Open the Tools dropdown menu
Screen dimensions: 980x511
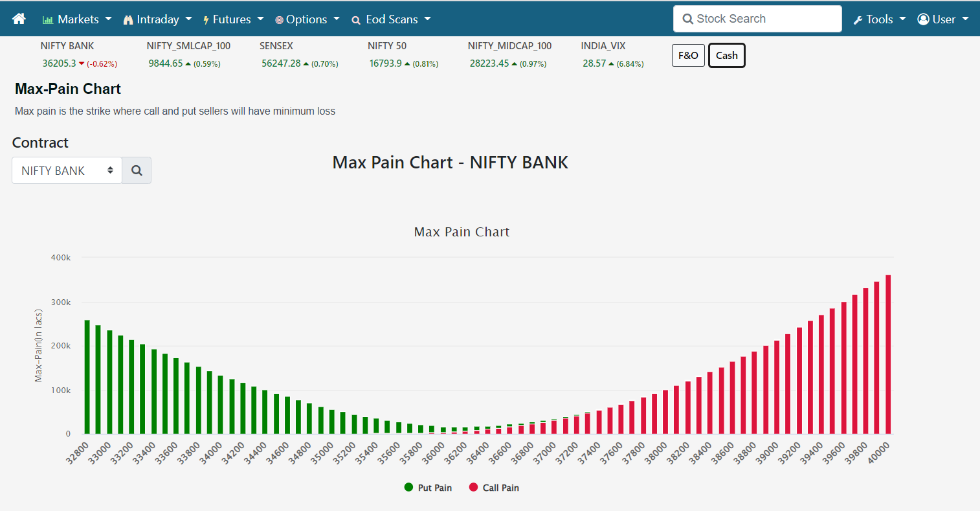[x=879, y=19]
